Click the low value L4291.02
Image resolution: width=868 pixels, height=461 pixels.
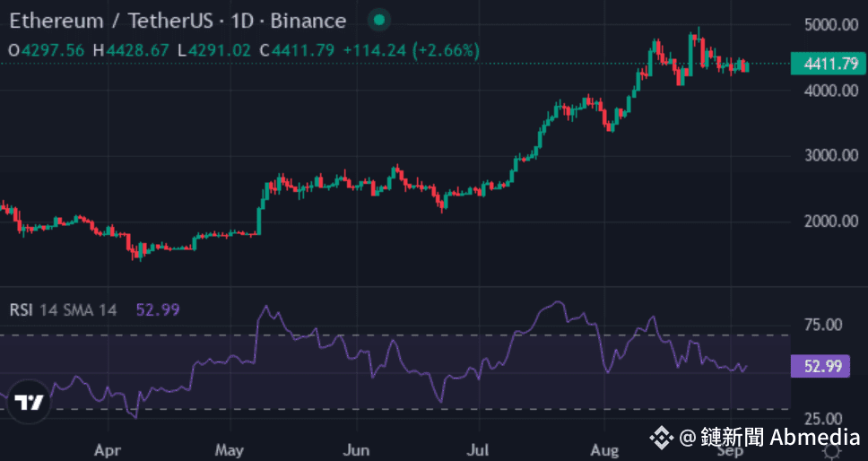click(214, 51)
